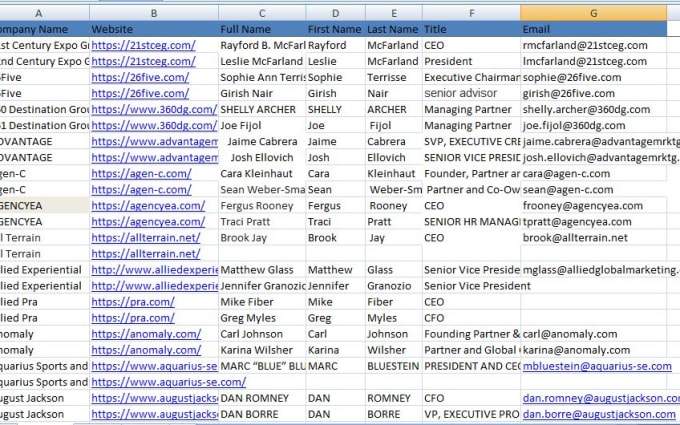The image size is (680, 425).
Task: Select the full name cell Fergus Rooney
Action: coord(262,206)
